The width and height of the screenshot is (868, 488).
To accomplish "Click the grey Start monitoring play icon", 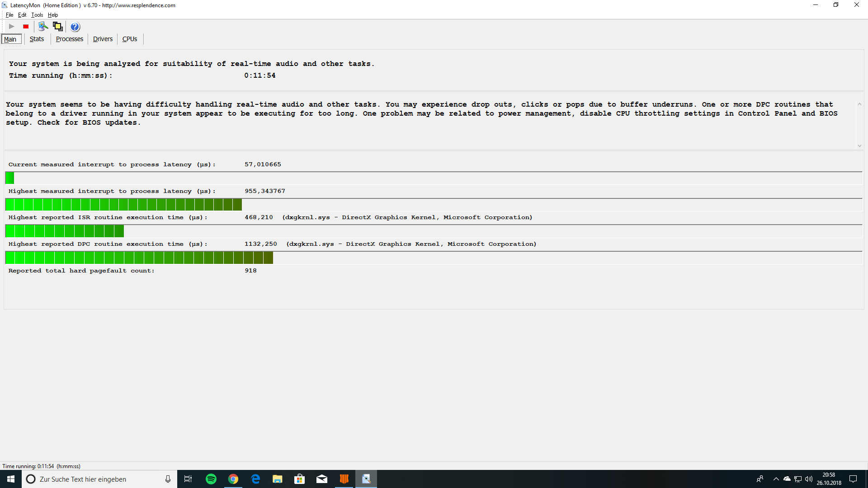I will tap(12, 27).
